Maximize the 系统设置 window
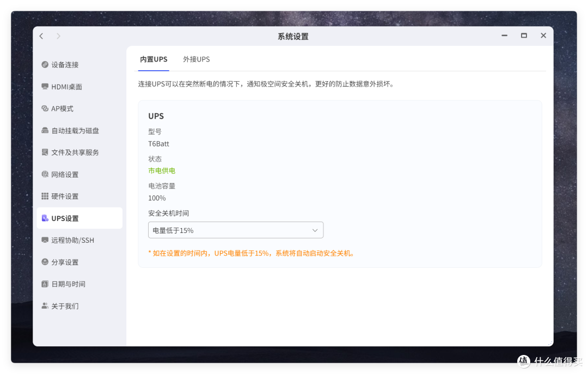The height and width of the screenshot is (374, 588). (524, 35)
